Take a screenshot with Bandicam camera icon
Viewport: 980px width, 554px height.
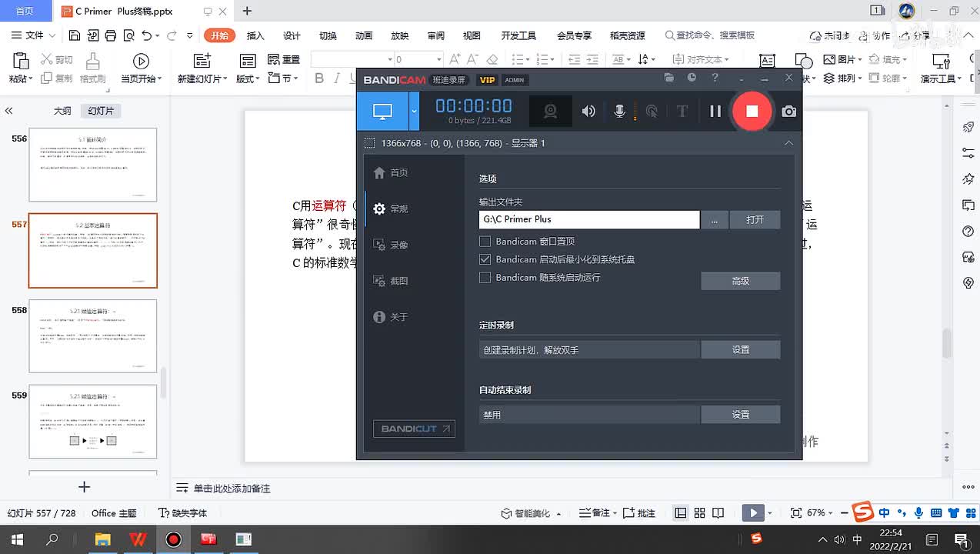click(788, 112)
